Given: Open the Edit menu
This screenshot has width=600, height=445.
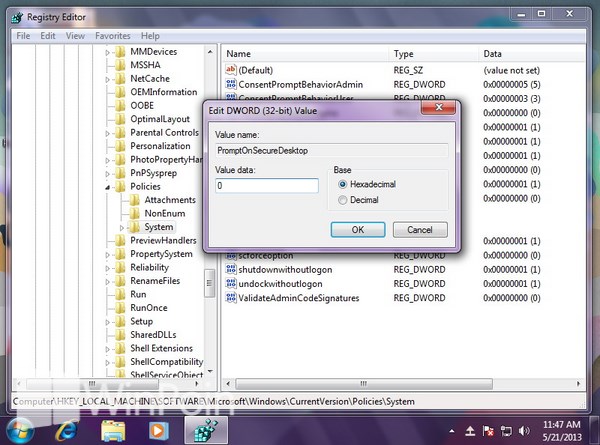Looking at the screenshot, I should pos(48,35).
